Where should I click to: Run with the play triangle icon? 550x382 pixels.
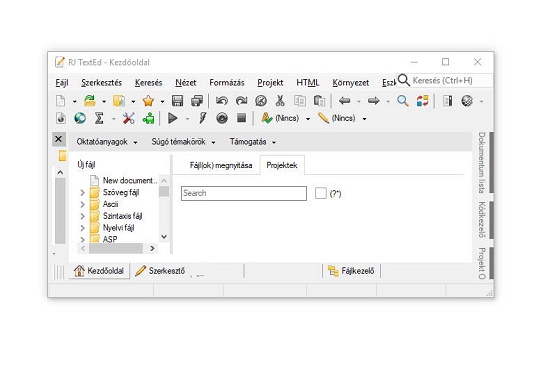point(173,118)
